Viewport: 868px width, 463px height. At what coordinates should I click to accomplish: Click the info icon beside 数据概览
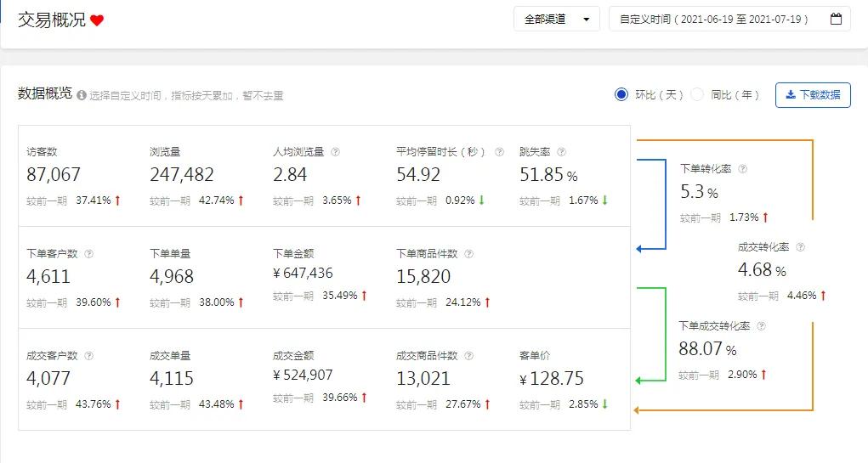click(82, 95)
